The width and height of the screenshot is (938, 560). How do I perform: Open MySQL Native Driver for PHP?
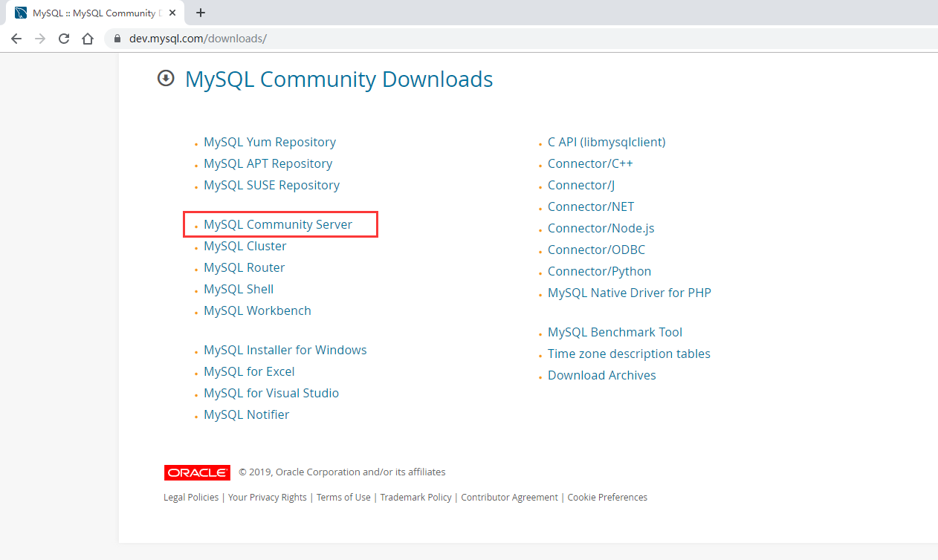[x=630, y=293]
